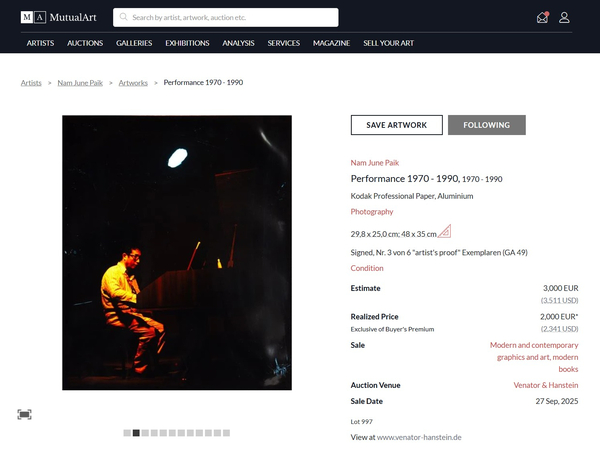
Task: Toggle the Following button
Action: click(x=487, y=125)
